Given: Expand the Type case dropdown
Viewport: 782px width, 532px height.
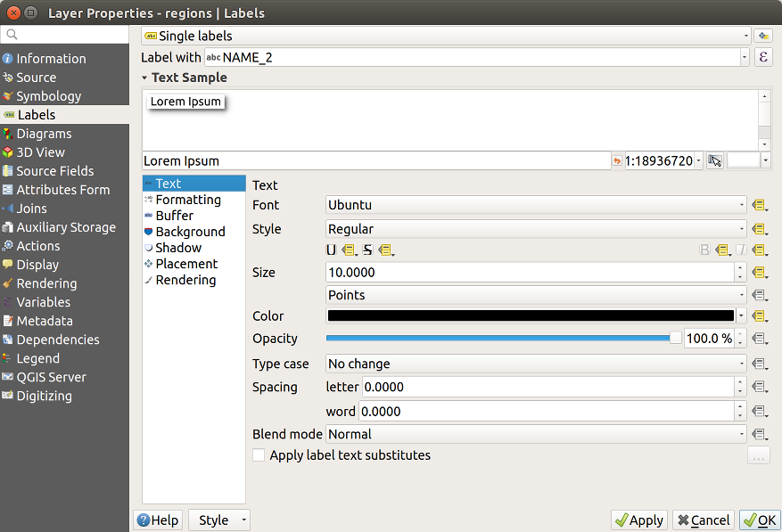Looking at the screenshot, I should [536, 364].
